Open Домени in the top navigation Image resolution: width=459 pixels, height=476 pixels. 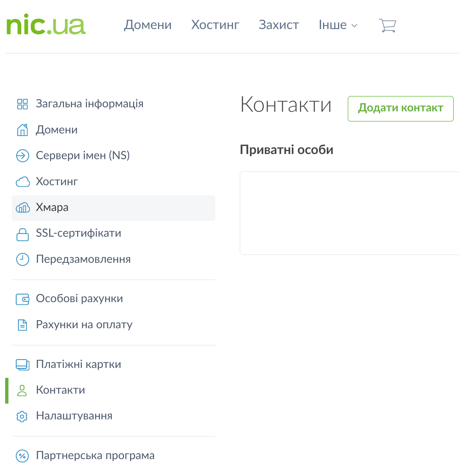tap(148, 25)
